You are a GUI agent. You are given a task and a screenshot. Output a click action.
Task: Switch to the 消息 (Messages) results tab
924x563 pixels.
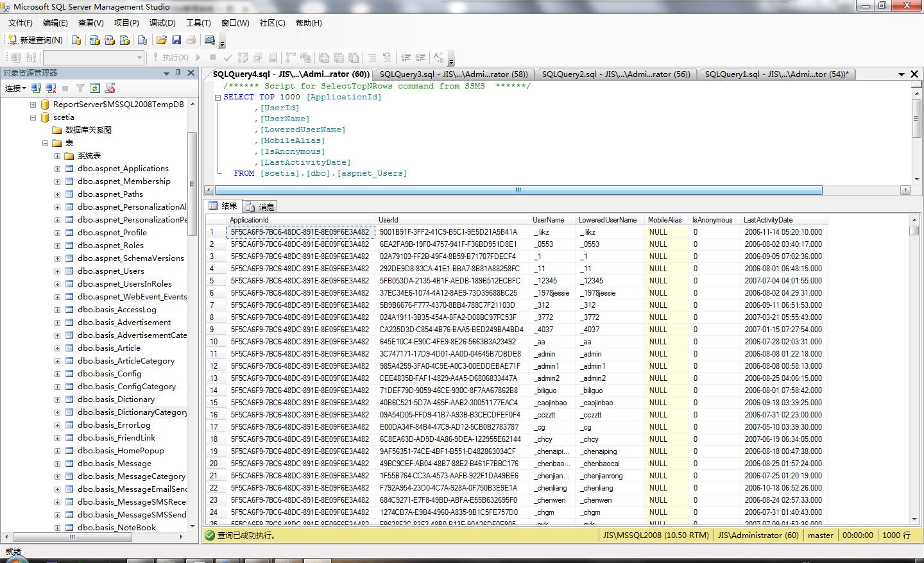[x=261, y=206]
